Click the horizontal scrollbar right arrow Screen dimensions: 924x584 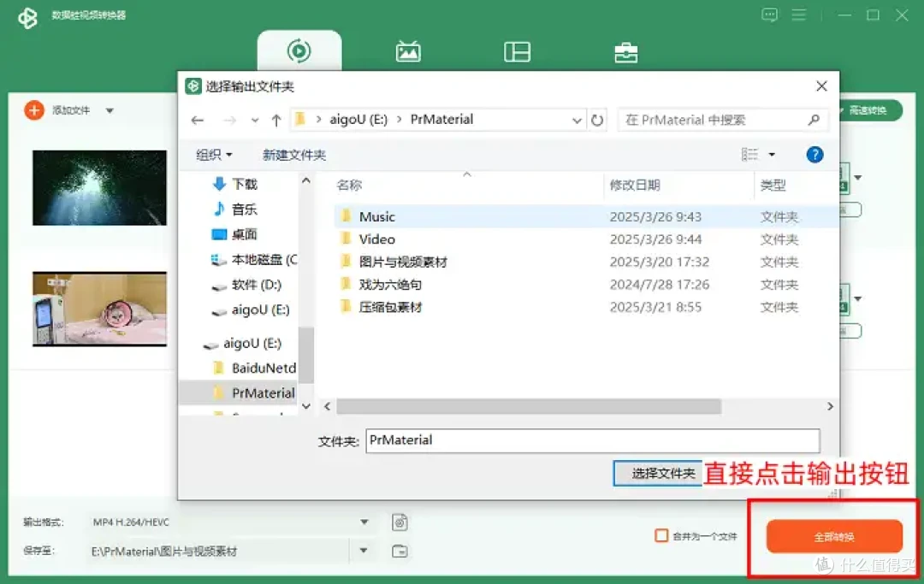(x=830, y=406)
